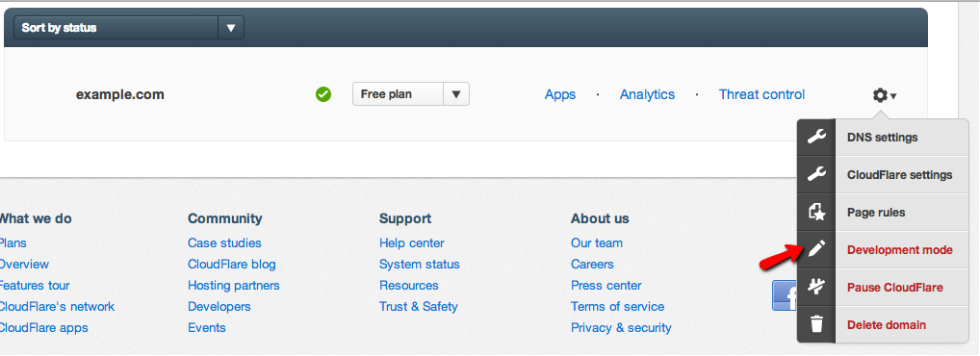Check the System status link
Viewport: 980px width, 356px height.
pyautogui.click(x=420, y=265)
